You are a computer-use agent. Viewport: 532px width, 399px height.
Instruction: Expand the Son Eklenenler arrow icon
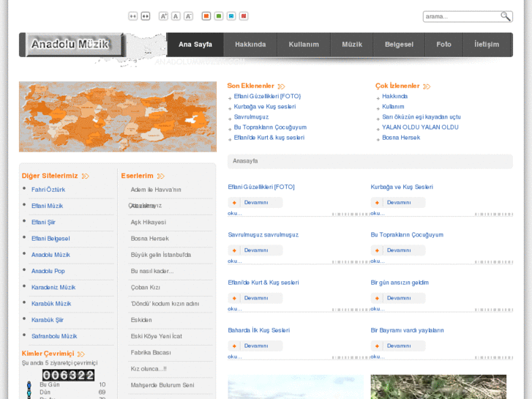pos(282,86)
